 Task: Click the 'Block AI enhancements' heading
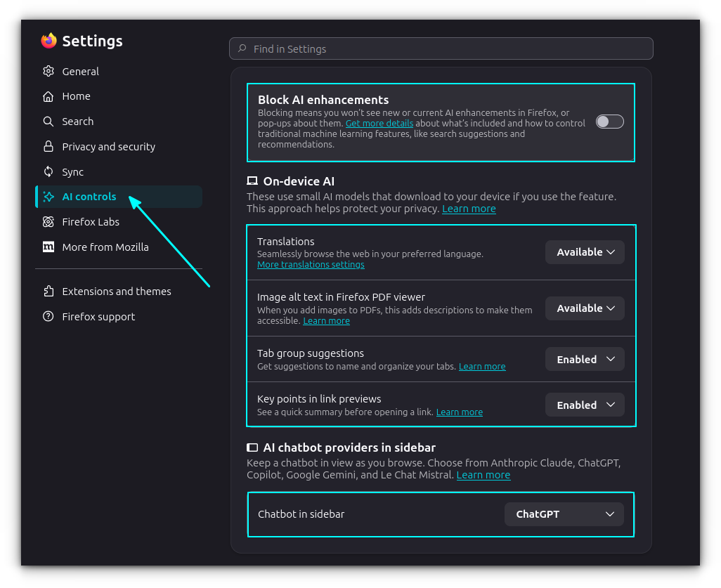click(323, 100)
